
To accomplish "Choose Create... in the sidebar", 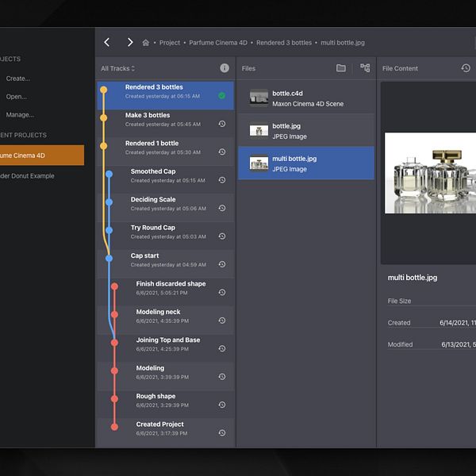I will click(x=18, y=79).
